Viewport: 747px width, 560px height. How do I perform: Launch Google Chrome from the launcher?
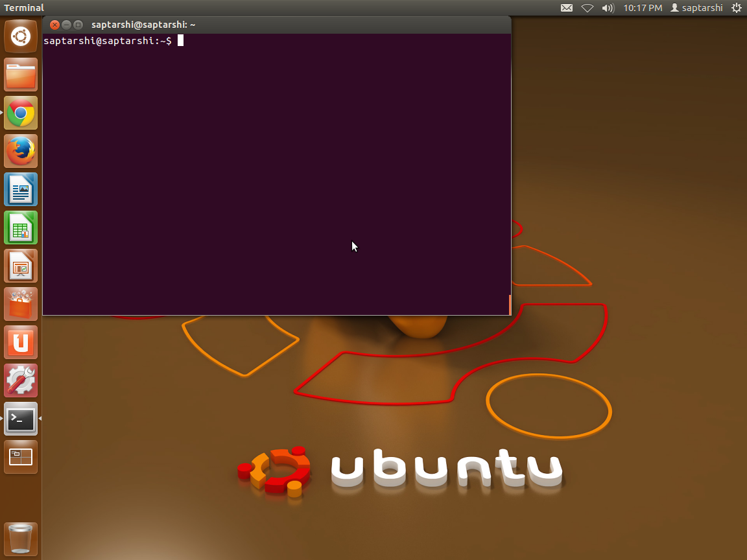(x=21, y=113)
